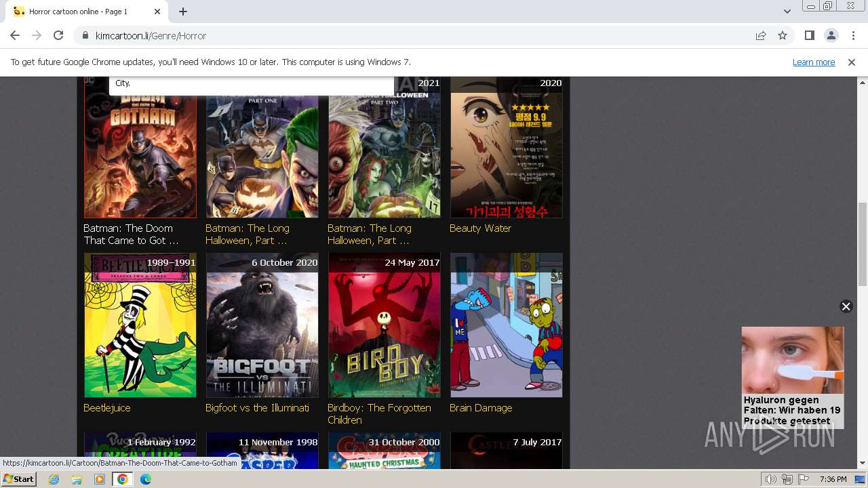This screenshot has width=868, height=488.
Task: Click the Bigfoot vs the Illuminati poster
Action: [x=262, y=325]
